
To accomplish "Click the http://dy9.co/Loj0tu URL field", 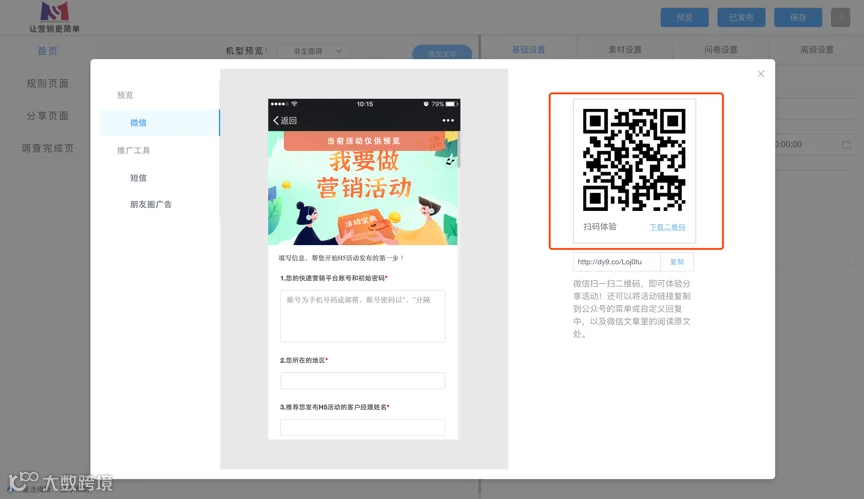I will click(617, 262).
